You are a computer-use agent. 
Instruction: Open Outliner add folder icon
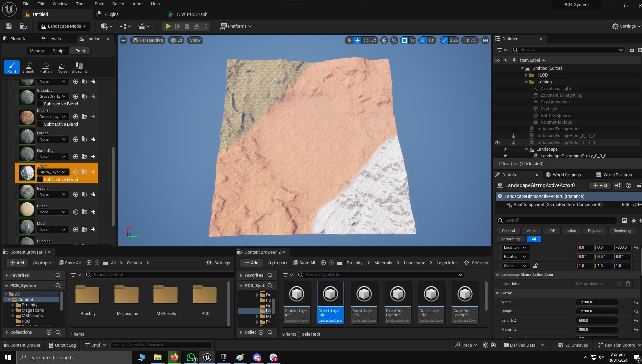pos(632,50)
